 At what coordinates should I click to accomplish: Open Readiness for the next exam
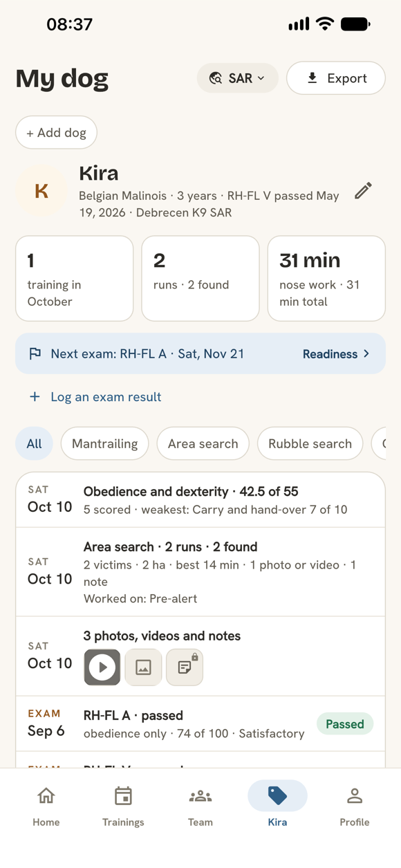coord(336,354)
